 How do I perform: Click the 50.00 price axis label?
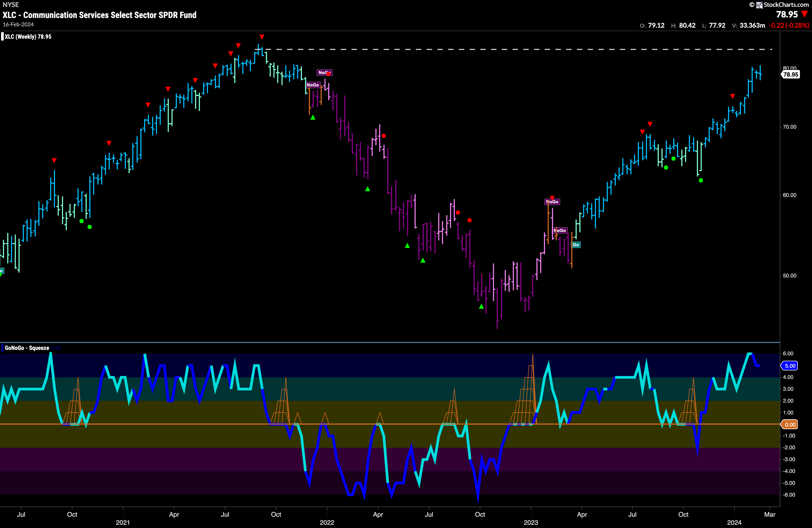[789, 276]
